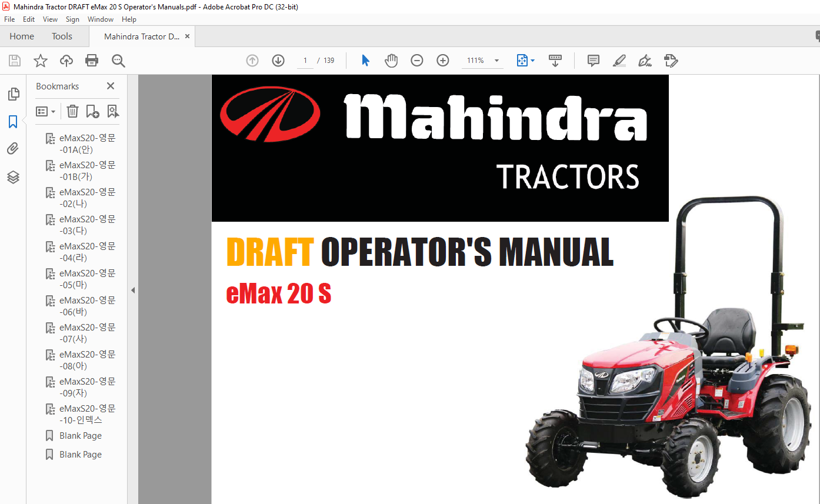Click the Acrobat PDF icon in title bar

tap(6, 6)
